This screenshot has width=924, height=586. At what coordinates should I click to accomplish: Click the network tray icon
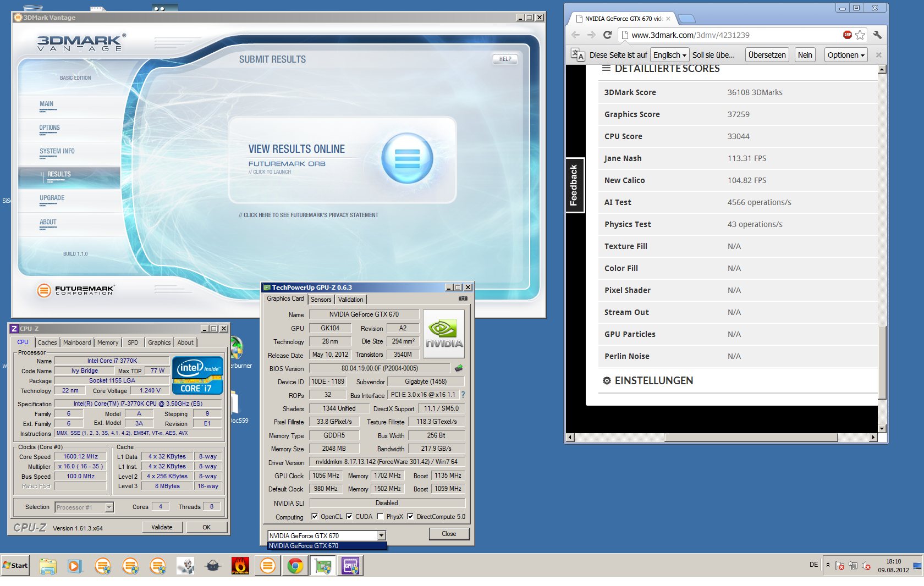coord(853,566)
